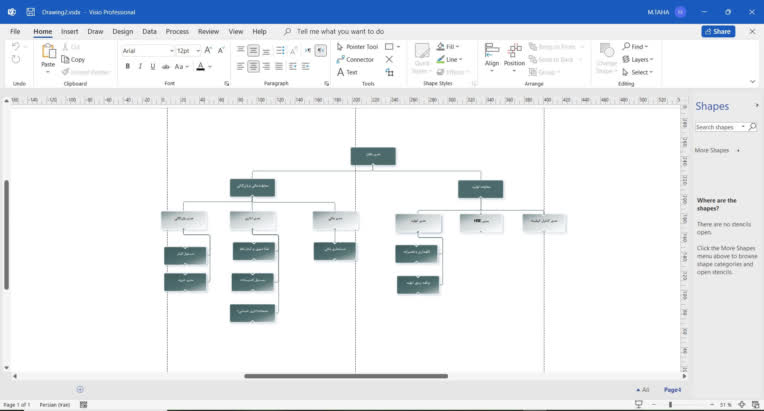Click the Paste clipboard icon
Viewport: 764px width, 411px height.
(x=48, y=51)
